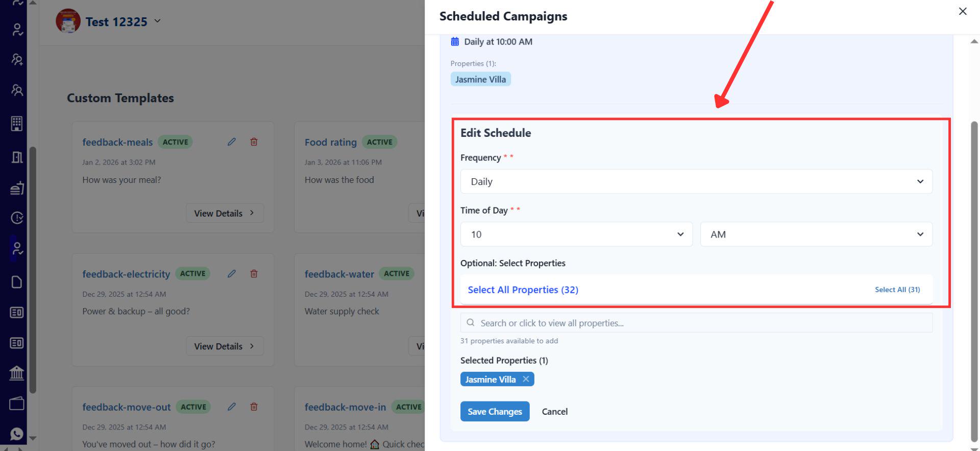This screenshot has width=980, height=451.
Task: Click the door icon in the sidebar
Action: coord(17,157)
